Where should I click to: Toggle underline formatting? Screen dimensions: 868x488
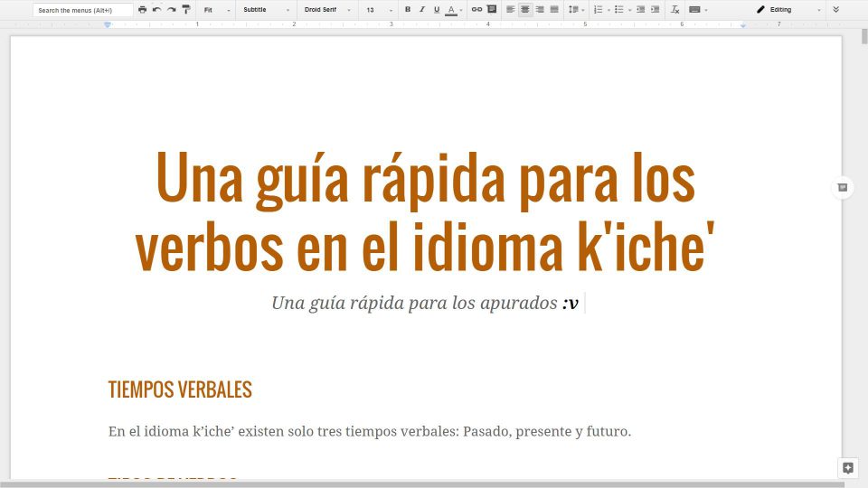pyautogui.click(x=437, y=10)
